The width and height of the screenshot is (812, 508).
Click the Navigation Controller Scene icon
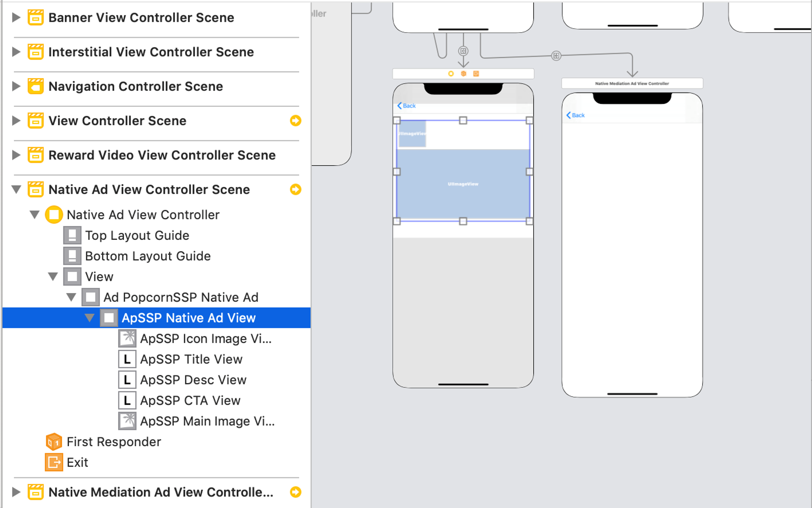36,86
